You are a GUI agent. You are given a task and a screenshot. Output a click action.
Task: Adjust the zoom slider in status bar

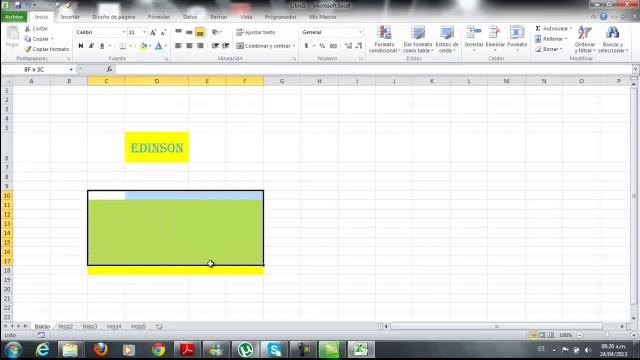(x=607, y=335)
